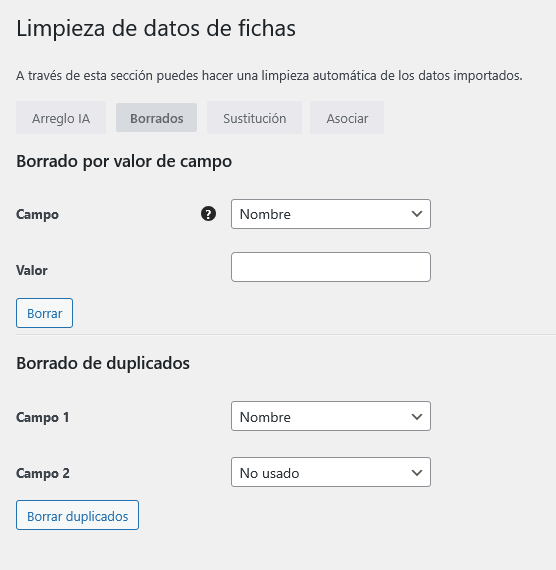Go to the Asociar tab
Screen dimensions: 556x570
347,118
